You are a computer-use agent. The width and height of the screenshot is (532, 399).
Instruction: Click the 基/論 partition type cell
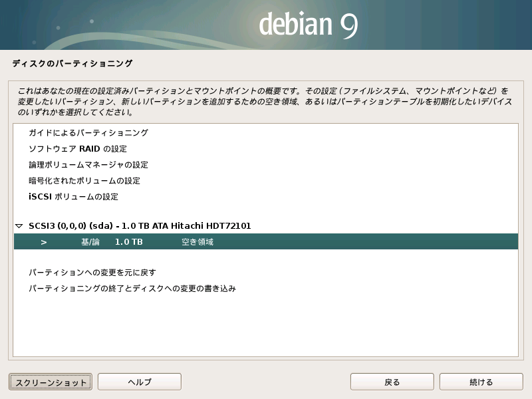tap(90, 242)
